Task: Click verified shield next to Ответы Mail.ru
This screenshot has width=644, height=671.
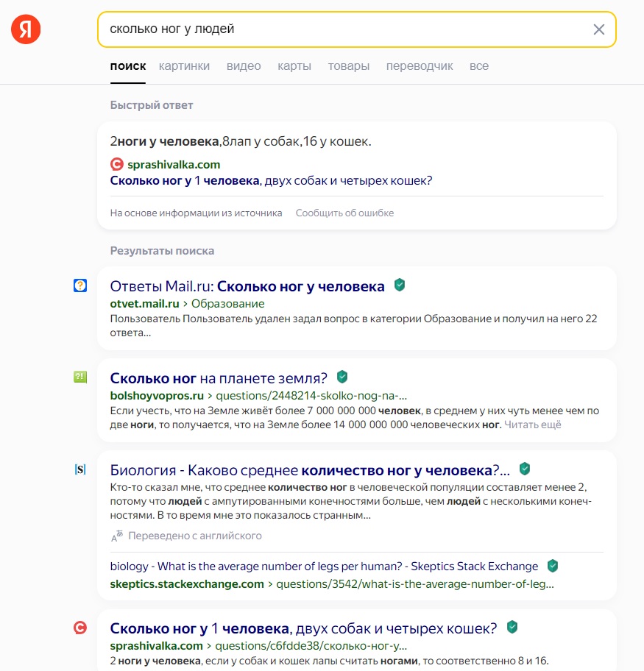Action: coord(400,285)
